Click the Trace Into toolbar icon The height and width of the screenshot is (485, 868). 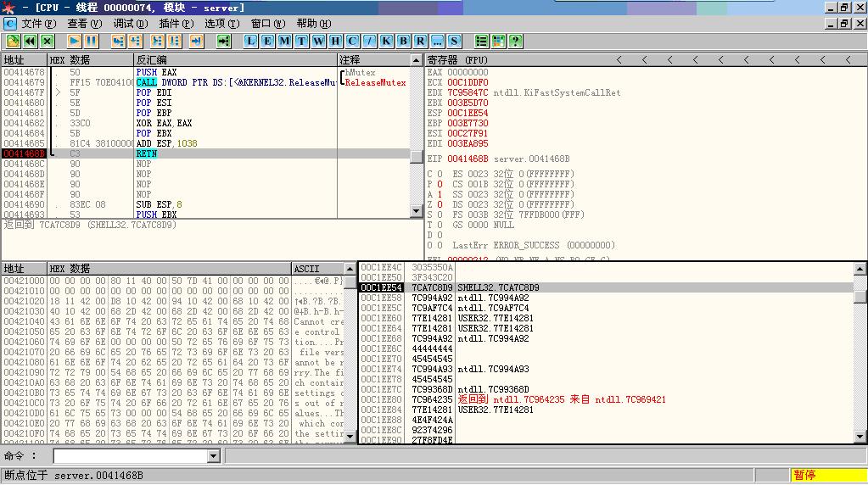point(158,41)
